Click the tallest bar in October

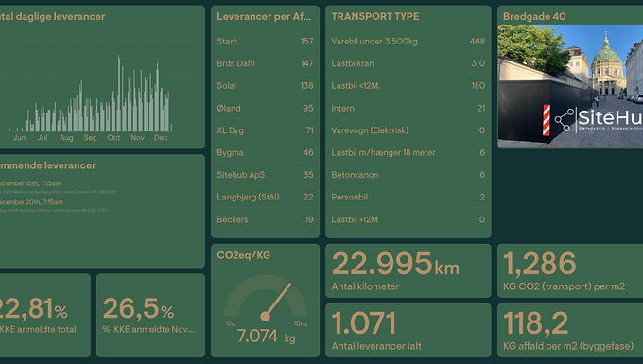tap(119, 94)
